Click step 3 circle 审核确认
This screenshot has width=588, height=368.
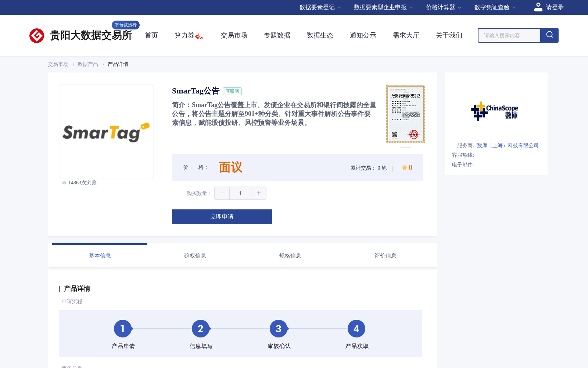point(279,329)
